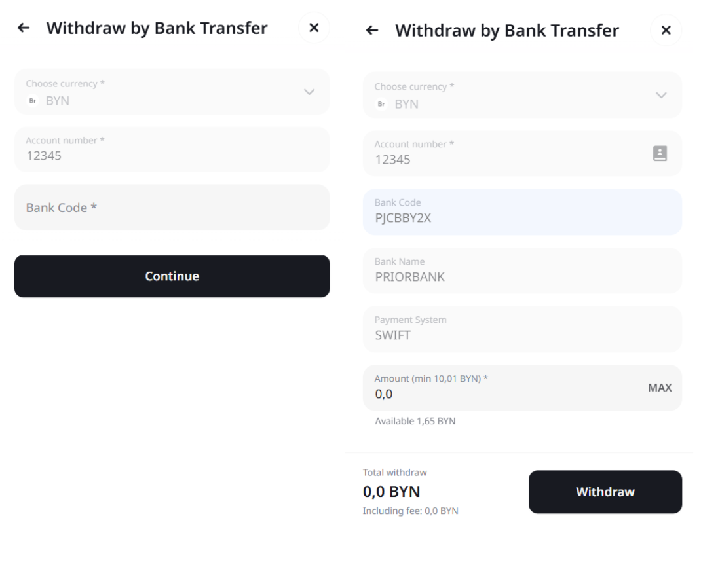Viewport: 701px width, 588px height.
Task: Go back from the form with Continue button
Action: (24, 28)
